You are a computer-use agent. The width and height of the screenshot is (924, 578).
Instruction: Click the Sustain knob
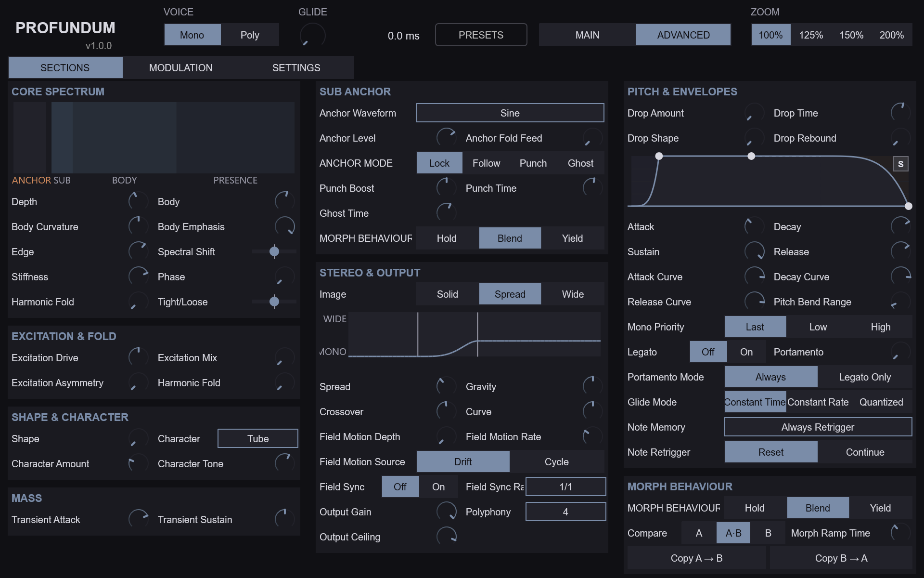click(x=754, y=251)
